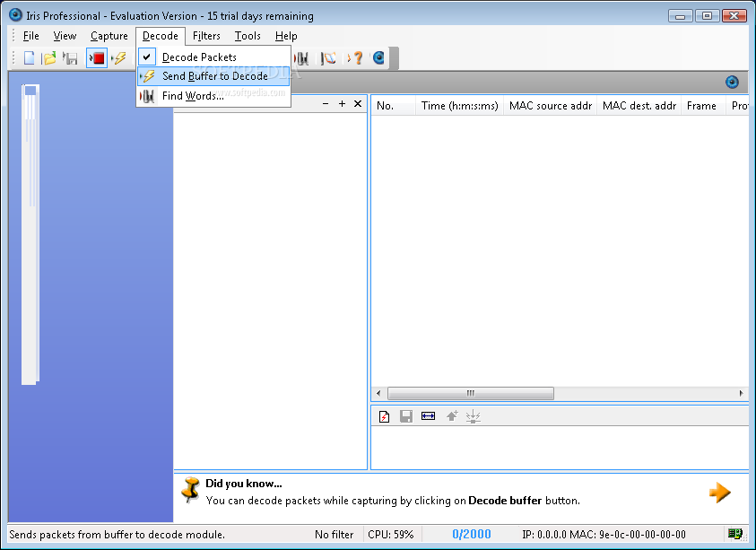Click the Did you know... tip heading
Screen dimensions: 756x550
pyautogui.click(x=244, y=484)
